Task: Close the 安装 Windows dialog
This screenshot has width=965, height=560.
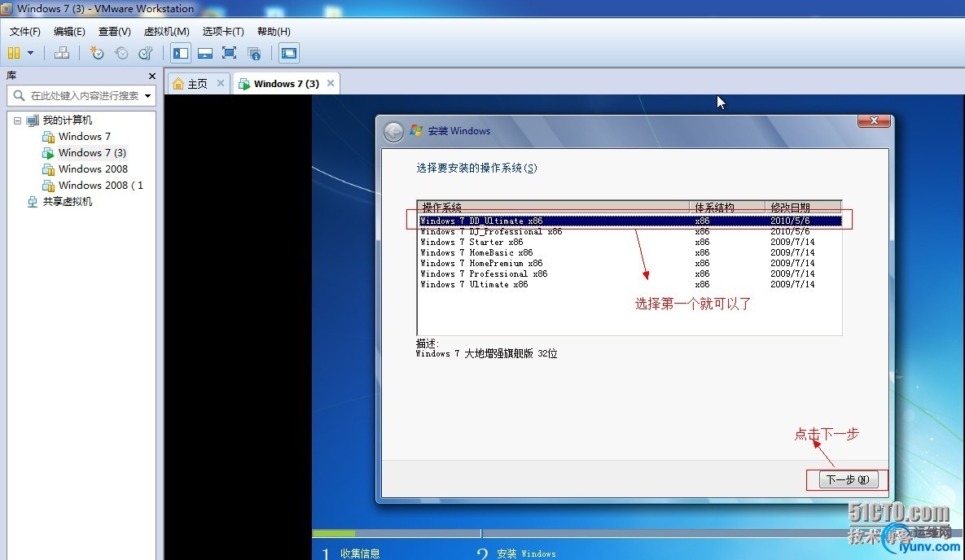Action: pos(874,120)
